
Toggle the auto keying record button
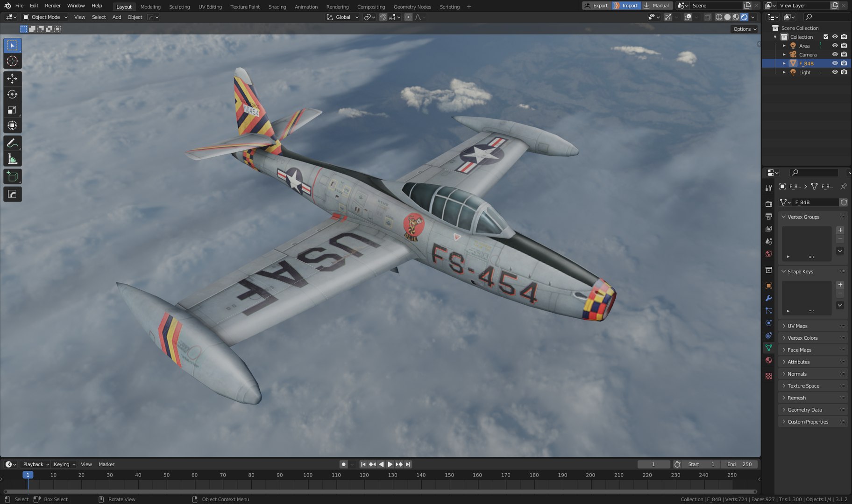pyautogui.click(x=344, y=464)
